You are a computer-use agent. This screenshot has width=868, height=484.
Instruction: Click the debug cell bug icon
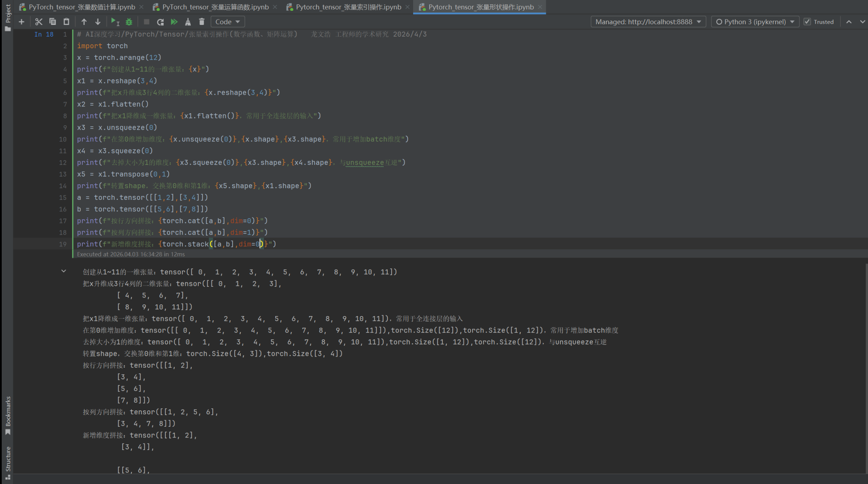coord(129,22)
